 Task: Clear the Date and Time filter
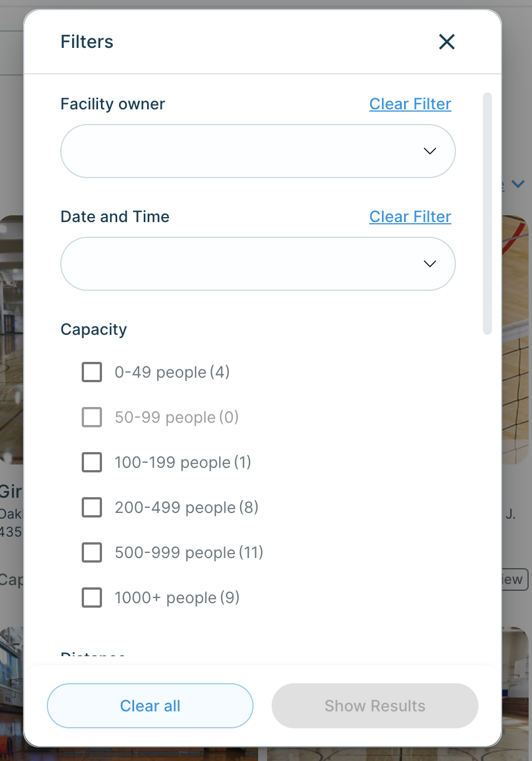tap(410, 216)
